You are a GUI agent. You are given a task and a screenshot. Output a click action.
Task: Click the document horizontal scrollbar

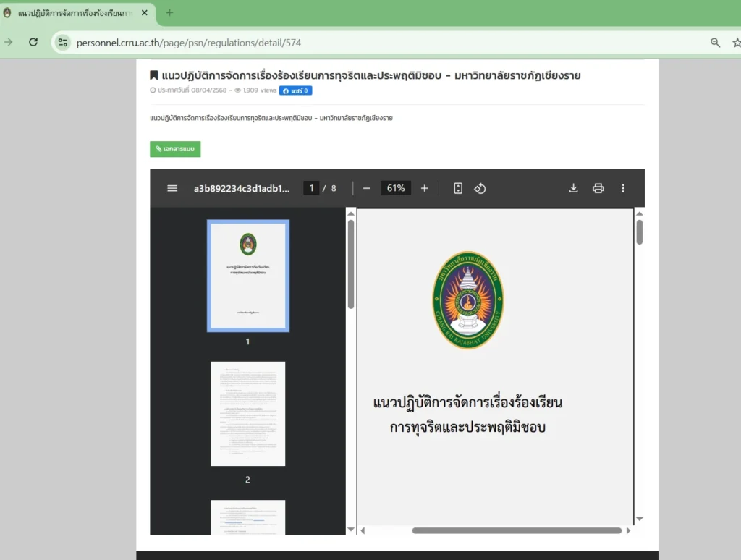[x=517, y=531]
